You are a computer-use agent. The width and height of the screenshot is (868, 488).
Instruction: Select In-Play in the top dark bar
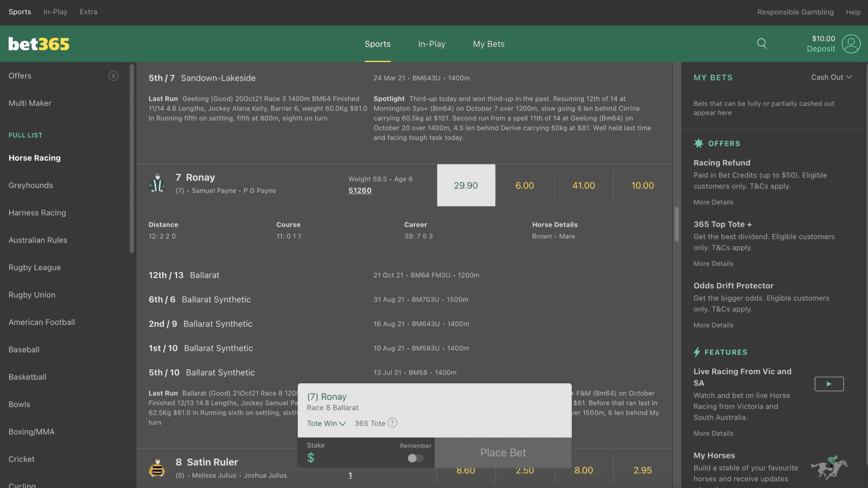pos(55,12)
